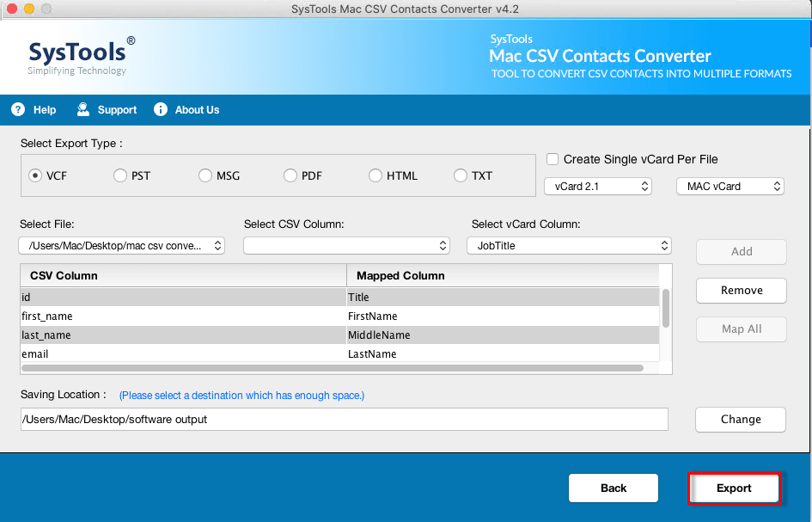Open Support via the headset icon
The image size is (812, 522).
[x=82, y=109]
